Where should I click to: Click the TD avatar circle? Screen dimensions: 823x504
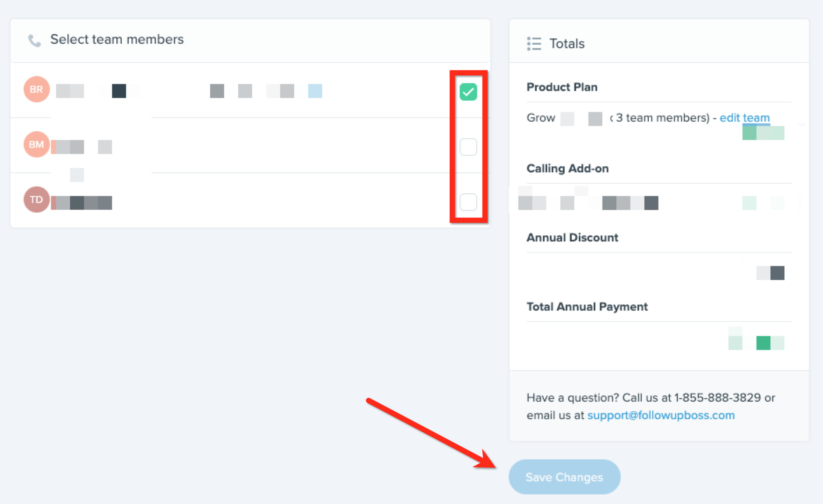click(x=37, y=199)
